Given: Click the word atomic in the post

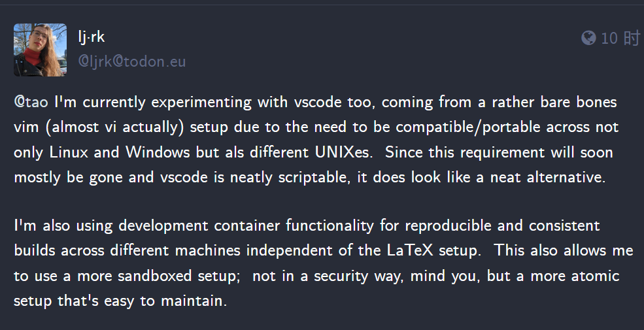Looking at the screenshot, I should pos(595,276).
